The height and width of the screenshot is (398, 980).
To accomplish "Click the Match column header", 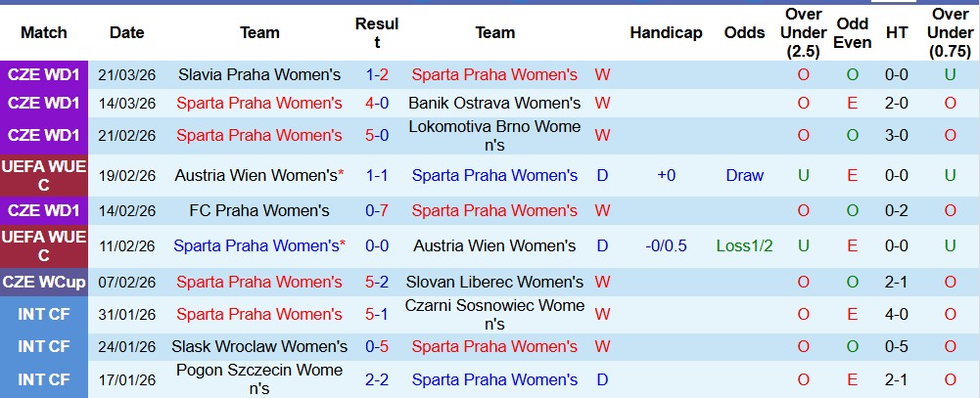I will 44,32.
